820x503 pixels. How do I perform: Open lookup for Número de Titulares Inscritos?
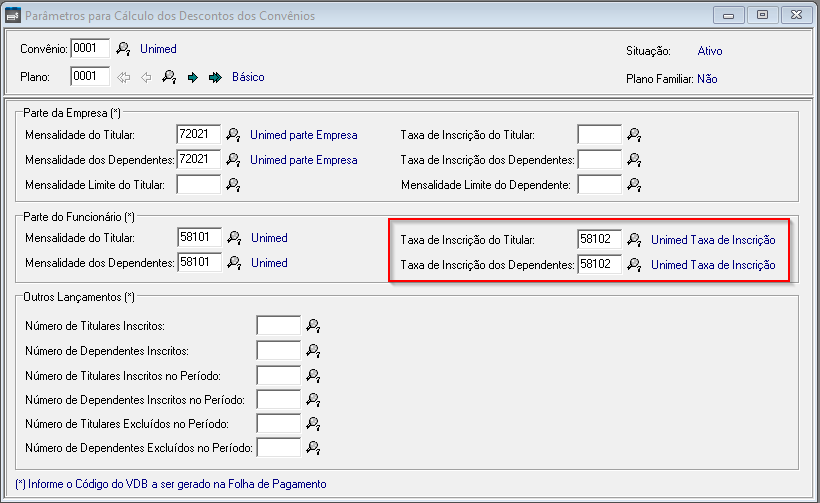tap(313, 325)
